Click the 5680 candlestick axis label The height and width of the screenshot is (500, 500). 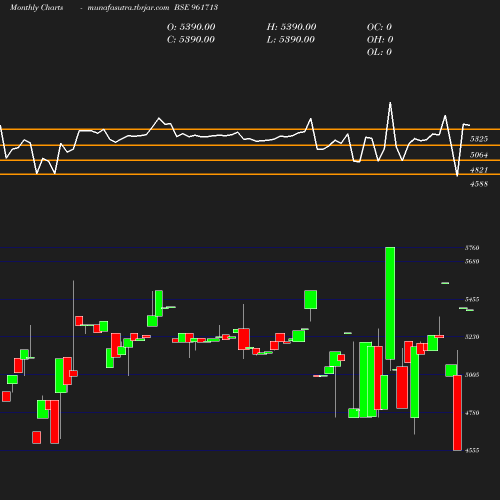coord(472,261)
